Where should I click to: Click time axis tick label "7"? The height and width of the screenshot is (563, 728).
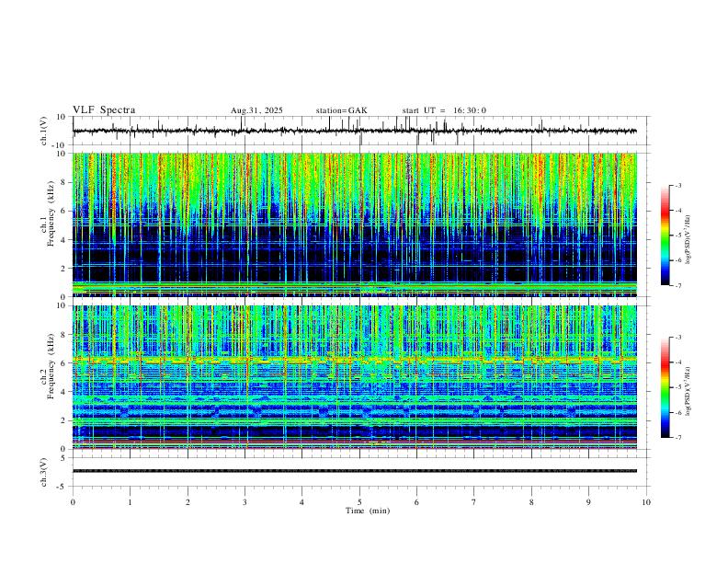pyautogui.click(x=474, y=502)
